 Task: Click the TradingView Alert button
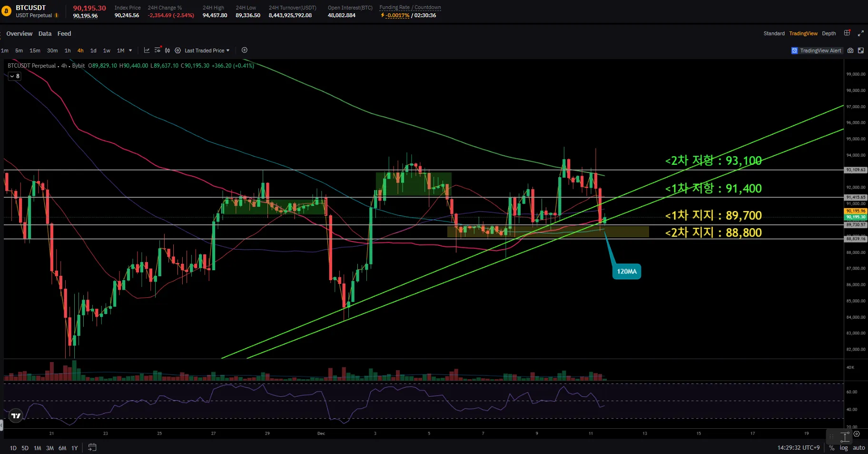[816, 50]
